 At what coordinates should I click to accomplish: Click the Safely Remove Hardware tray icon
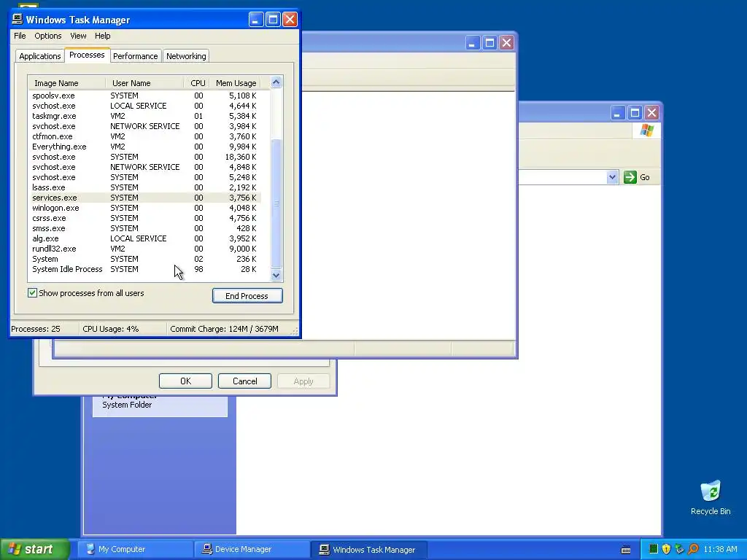pos(680,549)
